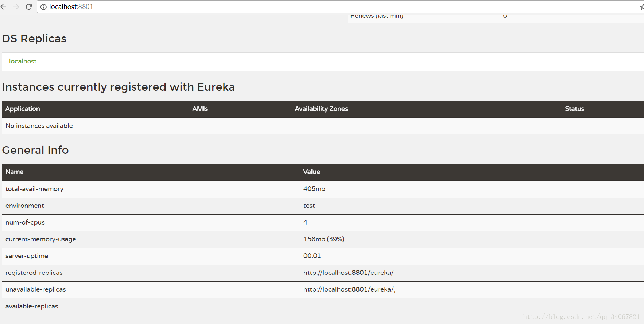This screenshot has height=324, width=644.
Task: Select registered-replicas row label
Action: 34,273
